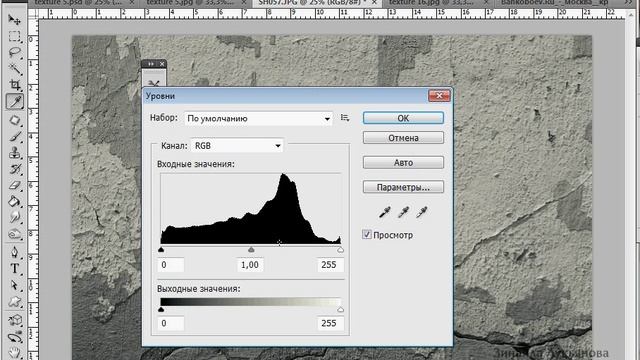This screenshot has width=640, height=360.
Task: Close the small floating panel behind dialog
Action: click(x=162, y=64)
